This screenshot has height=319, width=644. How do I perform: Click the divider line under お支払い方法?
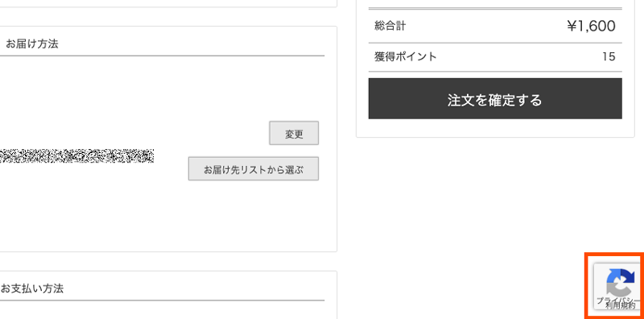(x=163, y=300)
